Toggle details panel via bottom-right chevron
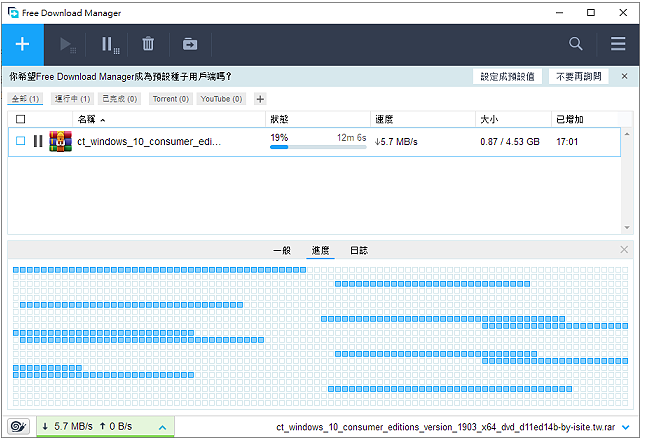 pyautogui.click(x=625, y=427)
